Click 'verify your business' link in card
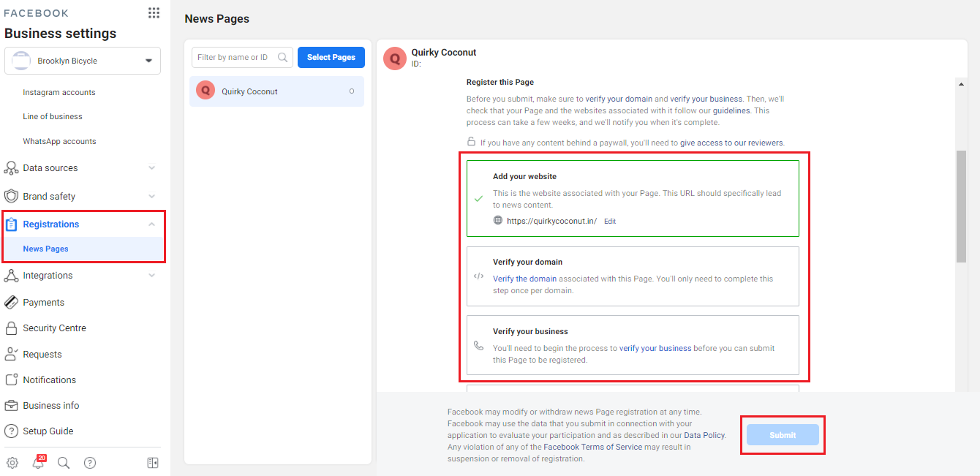Viewport: 980px width, 476px height. pos(655,348)
